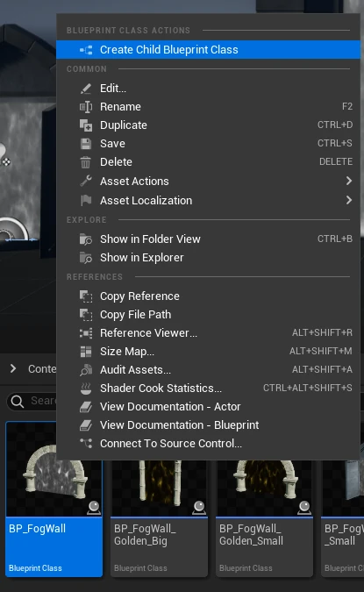Open View Documentation - Actor

coord(208,407)
